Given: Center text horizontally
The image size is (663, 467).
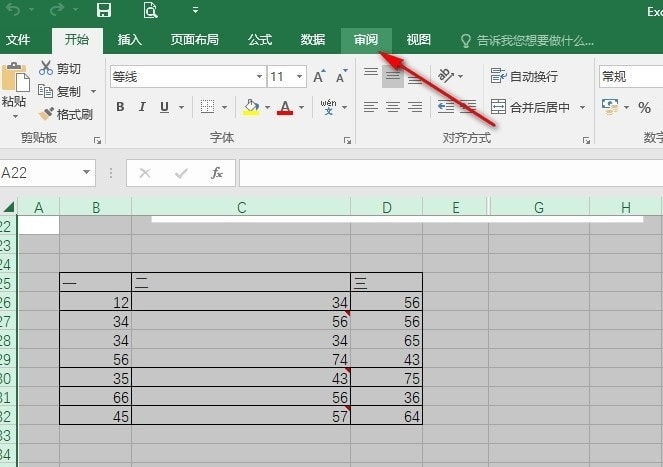Looking at the screenshot, I should (x=393, y=107).
